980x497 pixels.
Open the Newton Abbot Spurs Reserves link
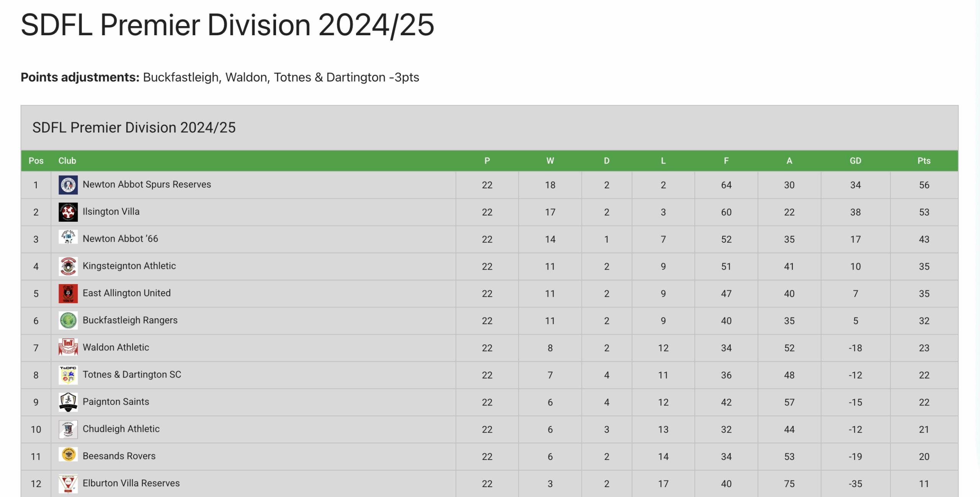coord(147,185)
